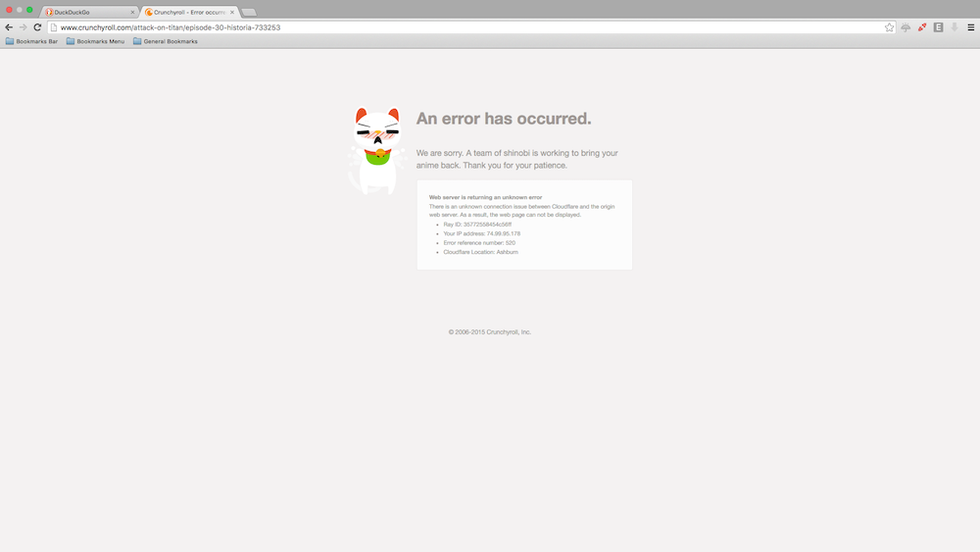
Task: Click the red pencil extension icon
Action: pos(921,27)
